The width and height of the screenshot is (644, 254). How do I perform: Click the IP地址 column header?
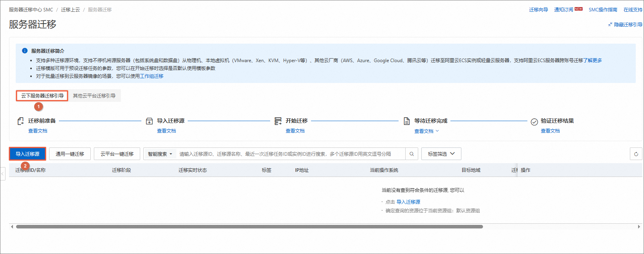[302, 170]
